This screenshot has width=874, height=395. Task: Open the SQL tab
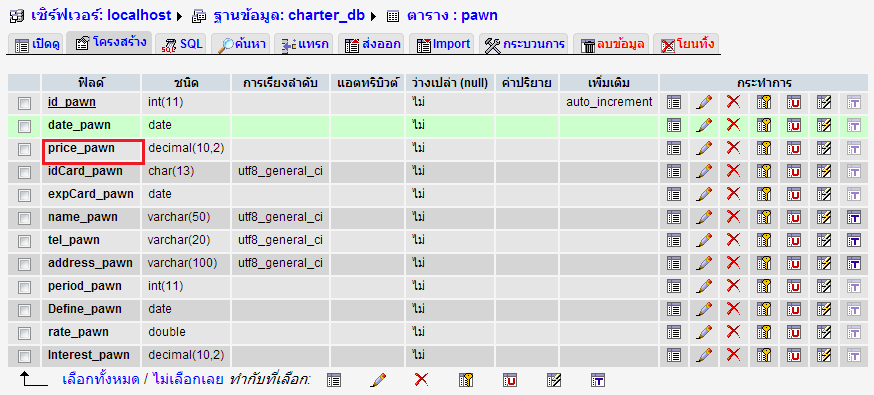182,44
